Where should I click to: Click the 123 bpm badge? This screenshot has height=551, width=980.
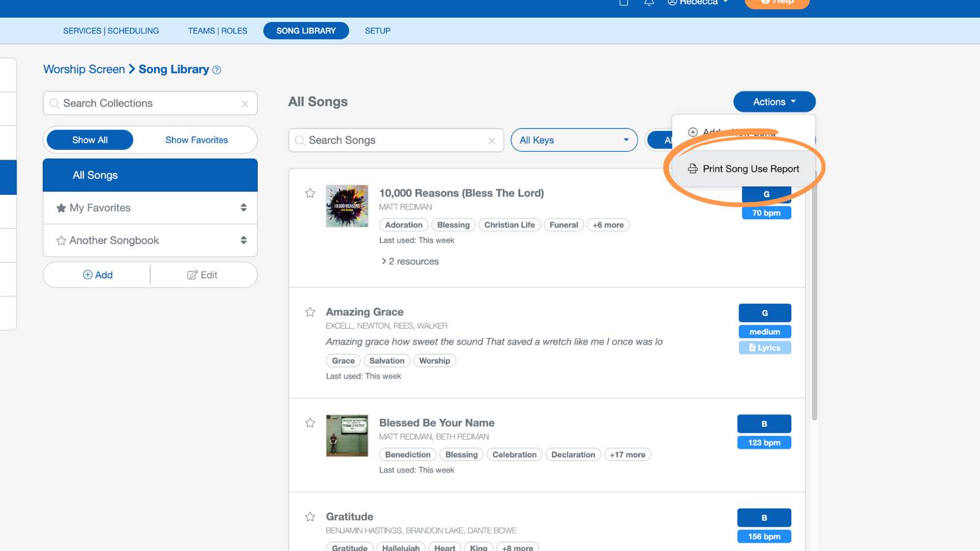point(764,443)
